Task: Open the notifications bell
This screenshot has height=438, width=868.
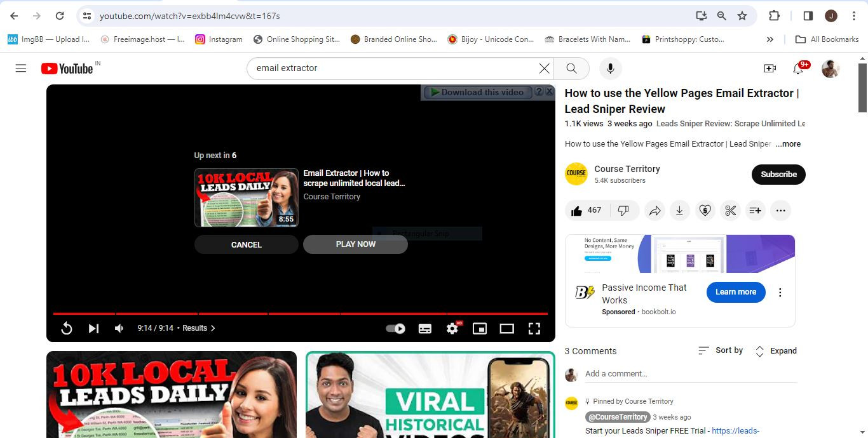Action: tap(799, 68)
